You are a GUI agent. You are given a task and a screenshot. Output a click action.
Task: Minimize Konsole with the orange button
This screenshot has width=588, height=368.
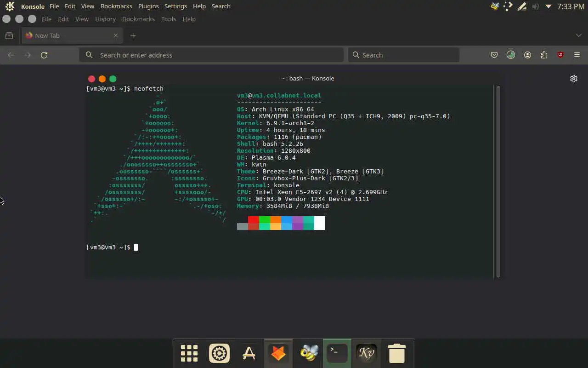coord(102,79)
